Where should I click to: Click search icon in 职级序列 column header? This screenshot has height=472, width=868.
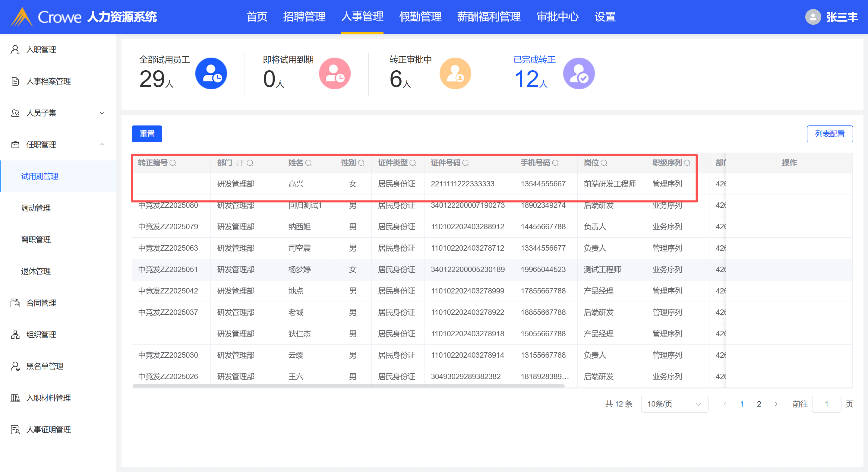pos(687,163)
